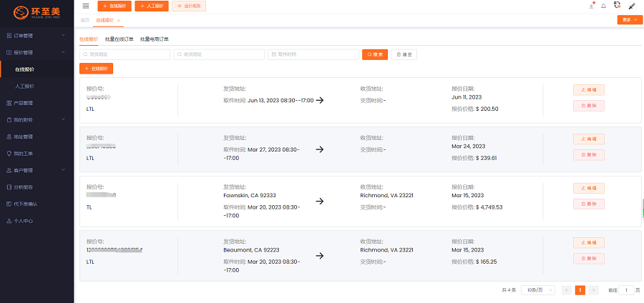
Task: Click the hamburger menu collapse icon
Action: click(86, 6)
